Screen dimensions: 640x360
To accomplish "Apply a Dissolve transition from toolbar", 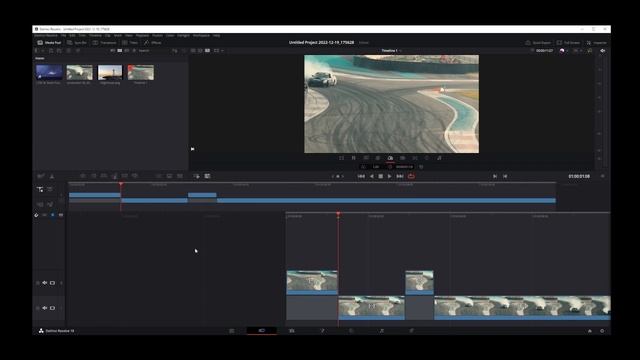I will click(x=169, y=176).
